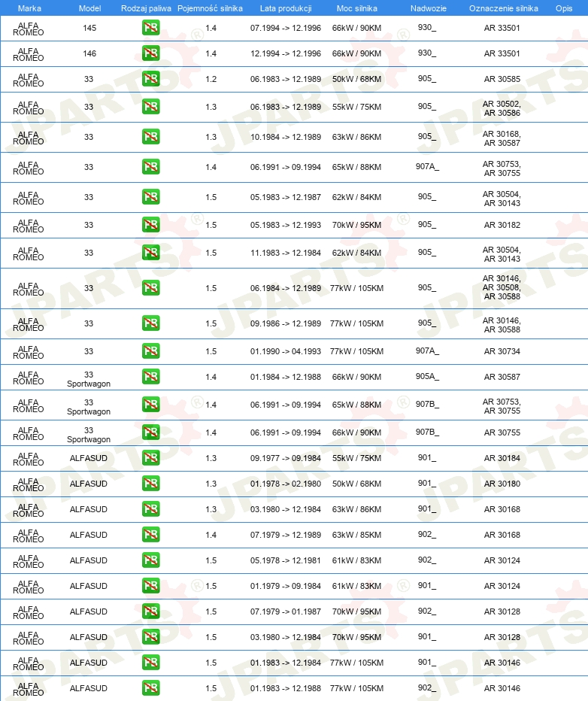The width and height of the screenshot is (588, 701).
Task: Click fuel icon in Sportwagon 907B_ 66kW / 90KM row
Action: point(151,432)
